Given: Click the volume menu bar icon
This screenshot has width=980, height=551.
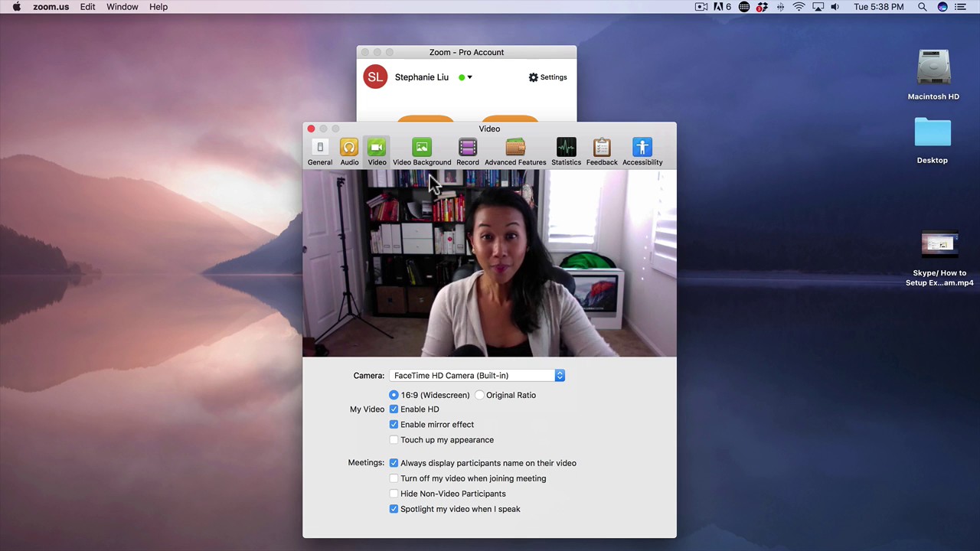Looking at the screenshot, I should pyautogui.click(x=835, y=7).
